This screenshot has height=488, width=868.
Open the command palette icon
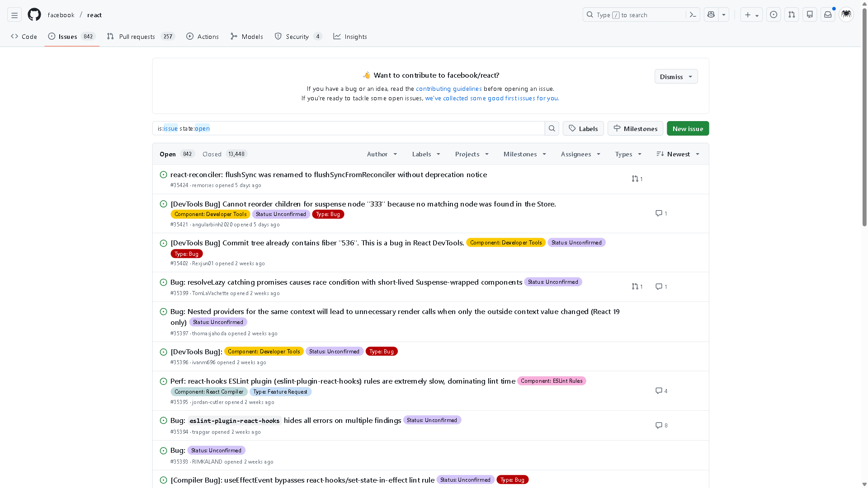[693, 15]
